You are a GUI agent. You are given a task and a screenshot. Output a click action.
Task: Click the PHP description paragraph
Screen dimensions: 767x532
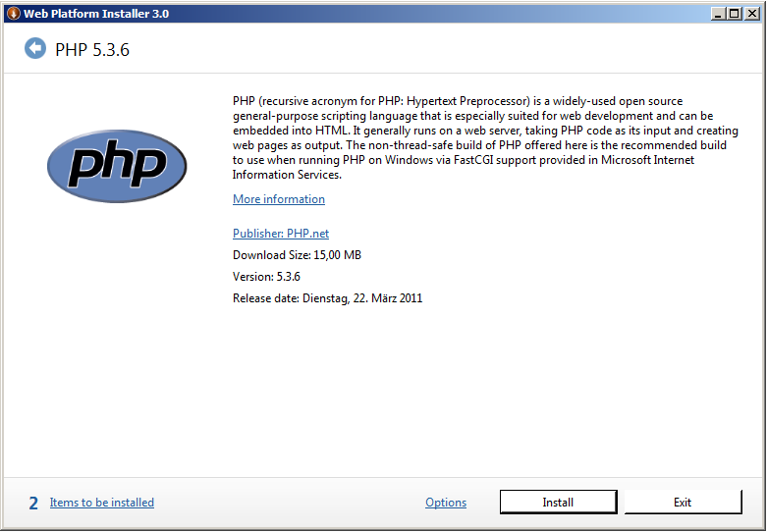[x=485, y=137]
